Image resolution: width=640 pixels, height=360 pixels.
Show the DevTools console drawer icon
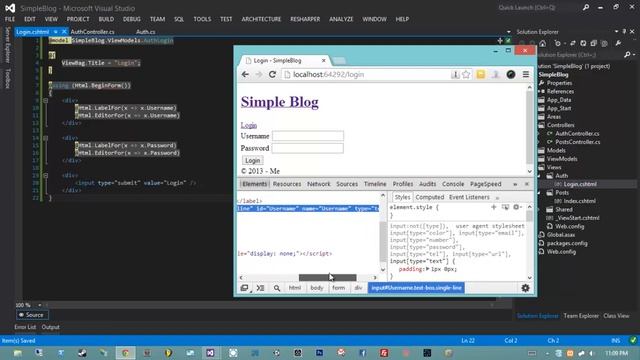pos(260,288)
